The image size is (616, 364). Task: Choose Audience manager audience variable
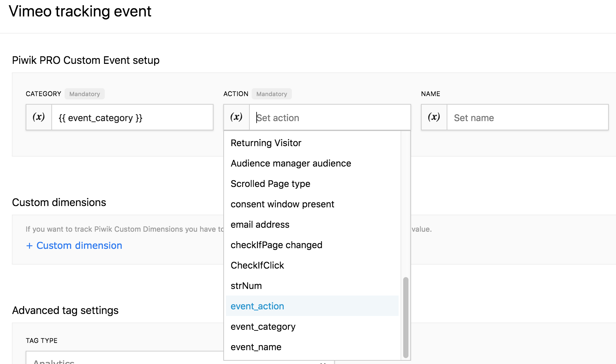[312, 163]
